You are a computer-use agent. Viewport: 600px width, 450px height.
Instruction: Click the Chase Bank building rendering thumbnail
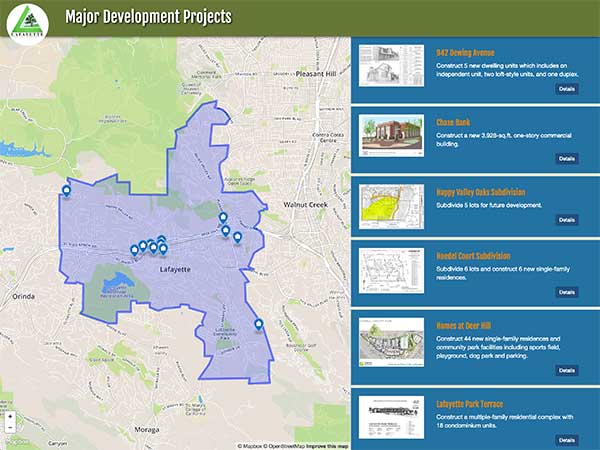391,133
